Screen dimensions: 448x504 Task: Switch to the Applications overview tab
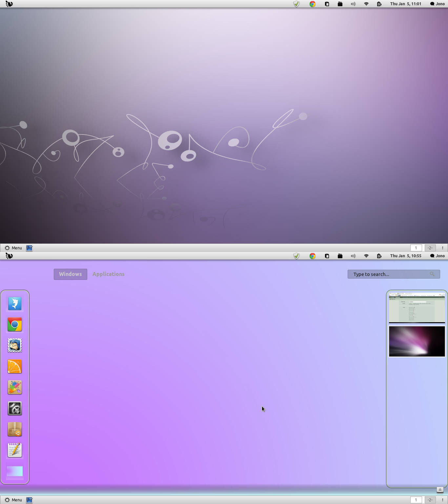109,274
